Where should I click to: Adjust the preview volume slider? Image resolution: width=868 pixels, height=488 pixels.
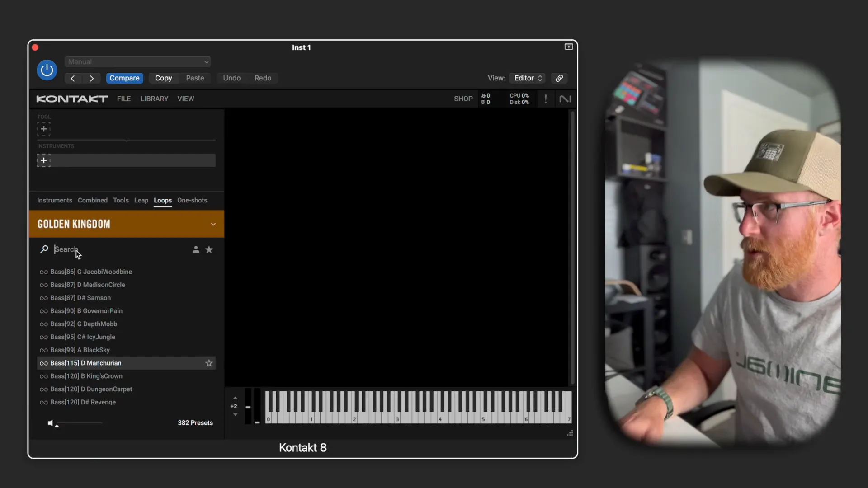click(x=79, y=423)
